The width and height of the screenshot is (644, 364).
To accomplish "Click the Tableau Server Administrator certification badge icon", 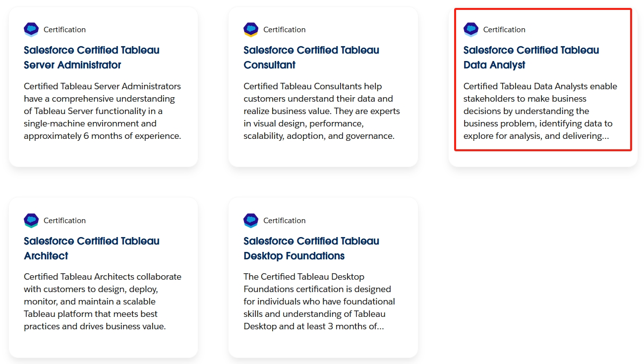I will pyautogui.click(x=31, y=30).
